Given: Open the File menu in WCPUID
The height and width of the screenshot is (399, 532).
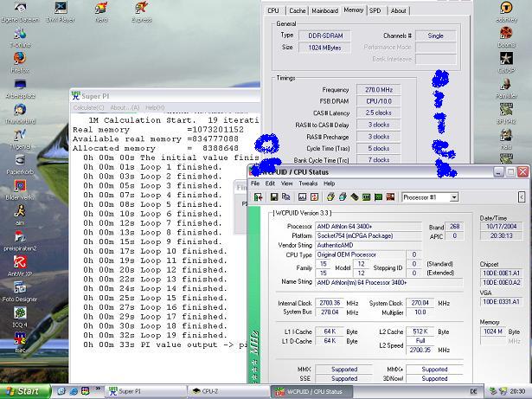Looking at the screenshot, I should point(255,183).
